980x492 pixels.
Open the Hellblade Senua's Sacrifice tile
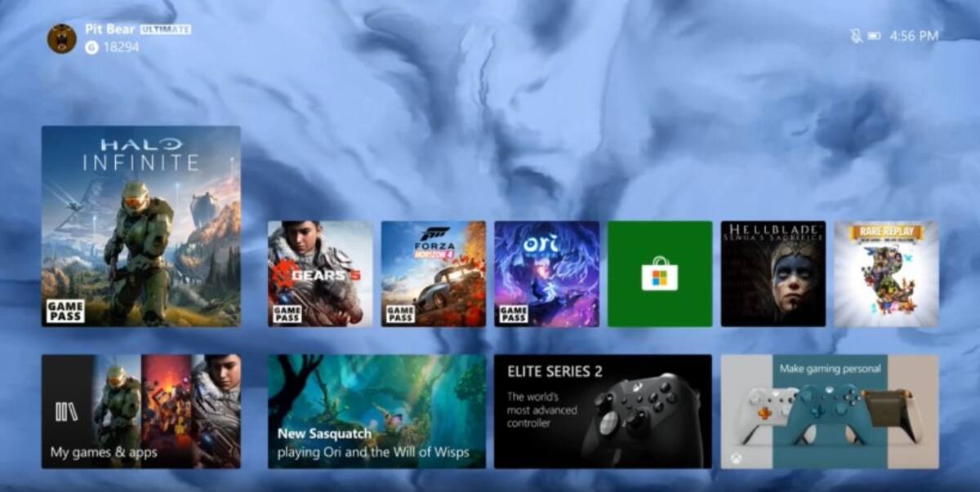[x=773, y=274]
